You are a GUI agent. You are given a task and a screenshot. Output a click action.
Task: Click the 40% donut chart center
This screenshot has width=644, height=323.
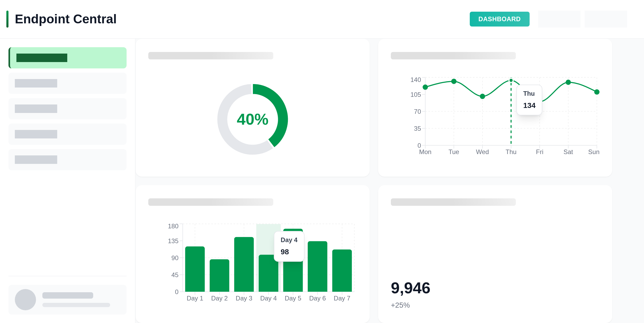point(252,119)
